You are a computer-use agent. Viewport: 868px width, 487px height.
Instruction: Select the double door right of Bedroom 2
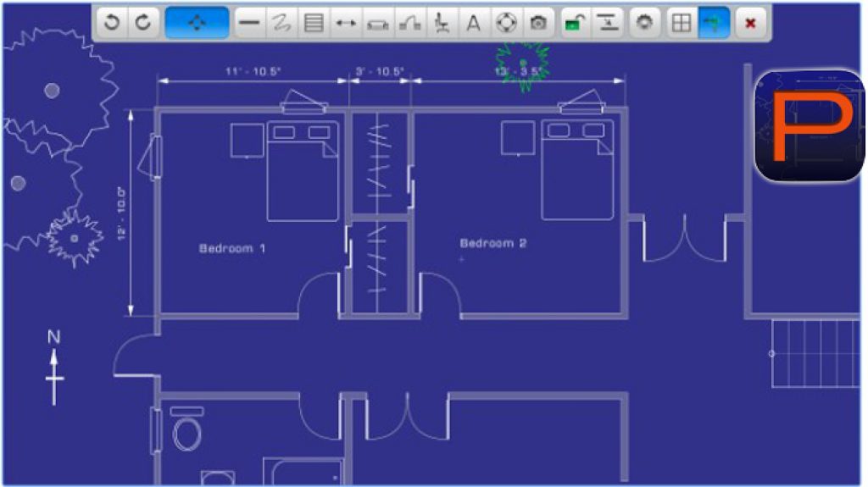click(x=685, y=239)
